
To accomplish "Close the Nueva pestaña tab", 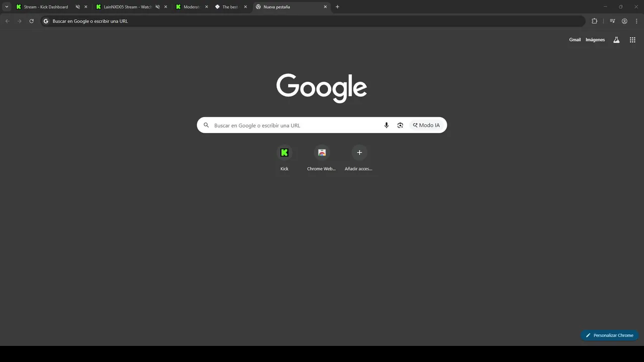I will click(325, 7).
